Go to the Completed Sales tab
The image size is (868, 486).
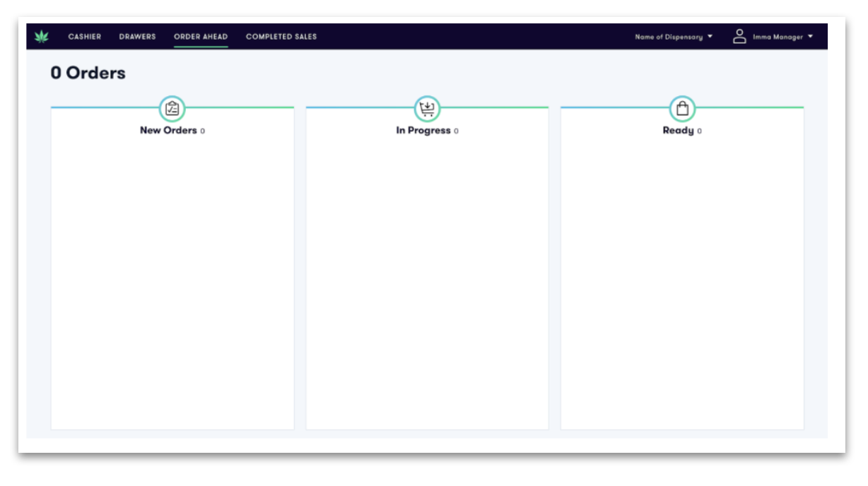coord(281,37)
